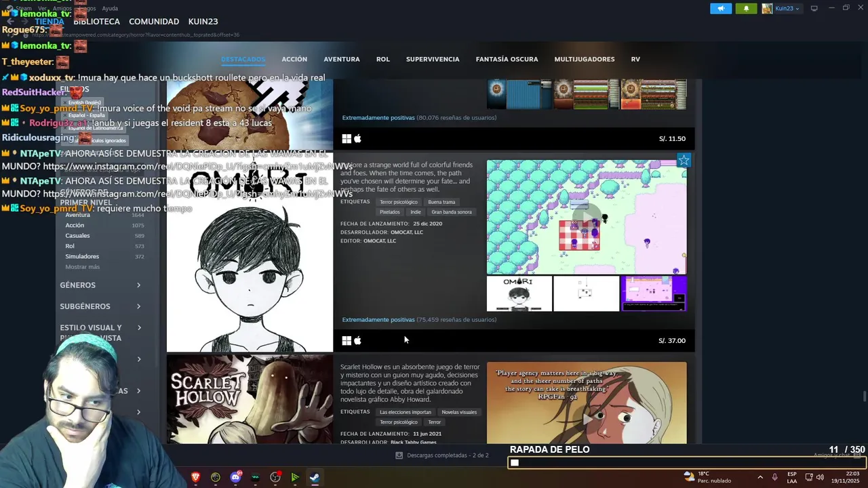Click the 'Gran banda sonora' tag

(x=452, y=212)
